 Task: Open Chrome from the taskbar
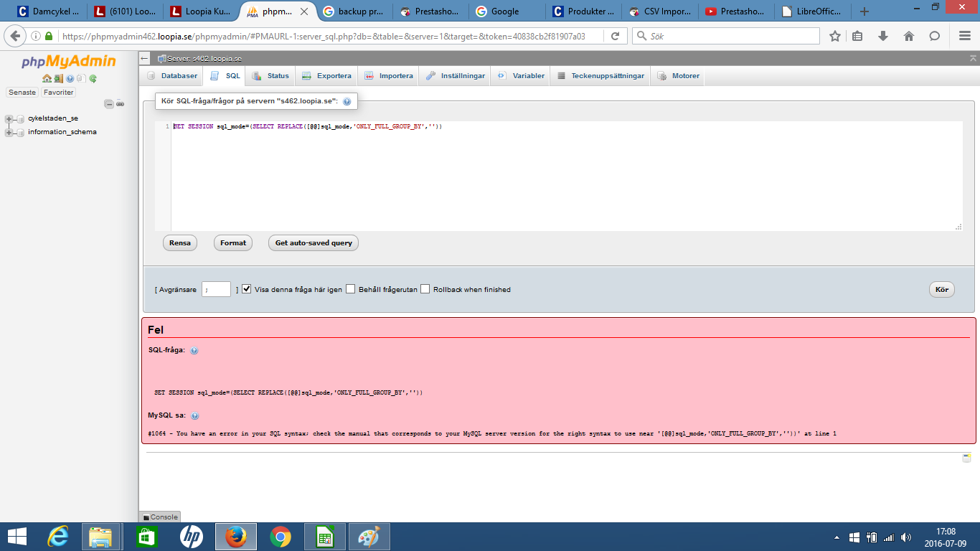pos(281,537)
